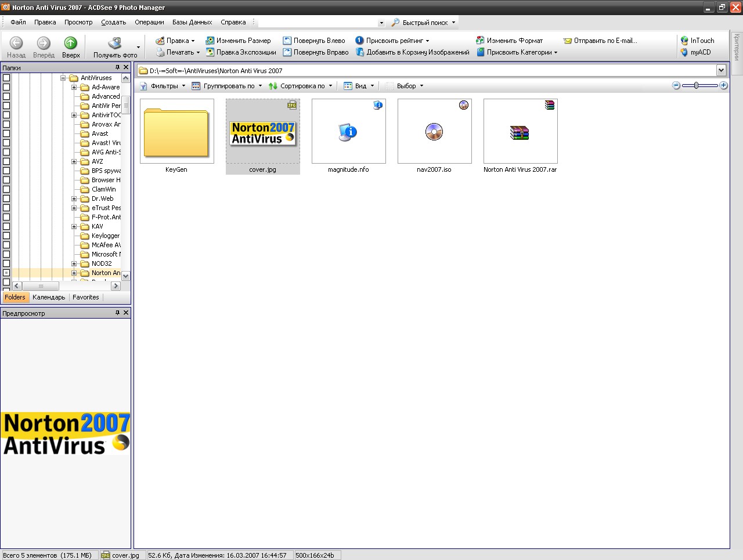The width and height of the screenshot is (743, 560).
Task: Check the box beside KAV row
Action: click(x=6, y=226)
